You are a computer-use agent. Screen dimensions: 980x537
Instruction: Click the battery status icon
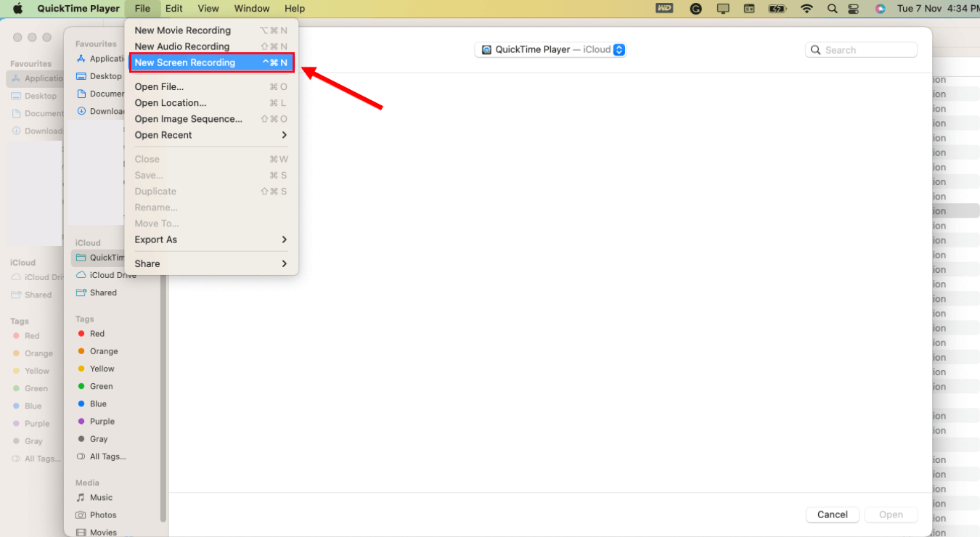[777, 9]
